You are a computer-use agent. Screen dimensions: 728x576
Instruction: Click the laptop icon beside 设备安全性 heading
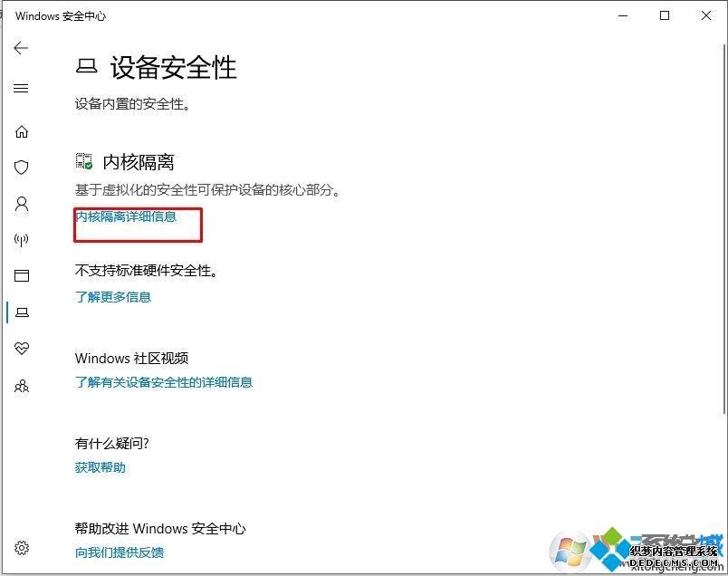[x=86, y=65]
